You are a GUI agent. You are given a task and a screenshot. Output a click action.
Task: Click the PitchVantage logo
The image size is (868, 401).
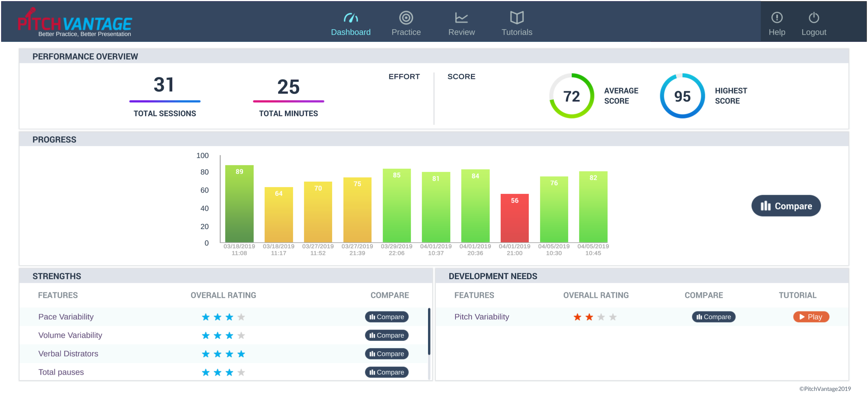click(75, 23)
